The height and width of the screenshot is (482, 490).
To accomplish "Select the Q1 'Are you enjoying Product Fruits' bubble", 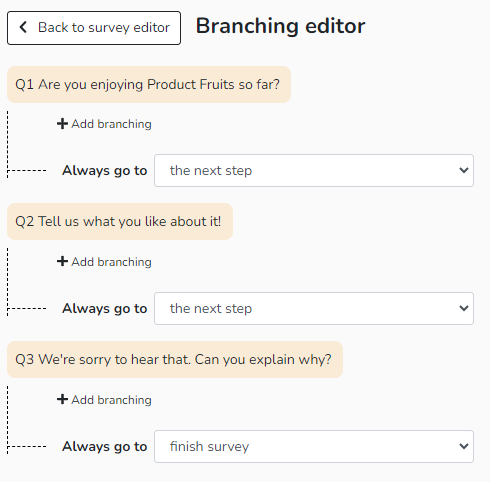I will pos(149,84).
